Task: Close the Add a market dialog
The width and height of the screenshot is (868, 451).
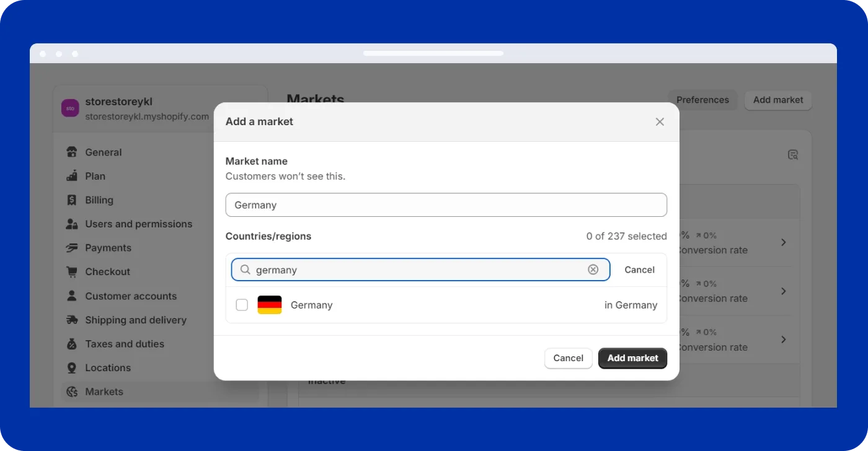Action: tap(660, 122)
